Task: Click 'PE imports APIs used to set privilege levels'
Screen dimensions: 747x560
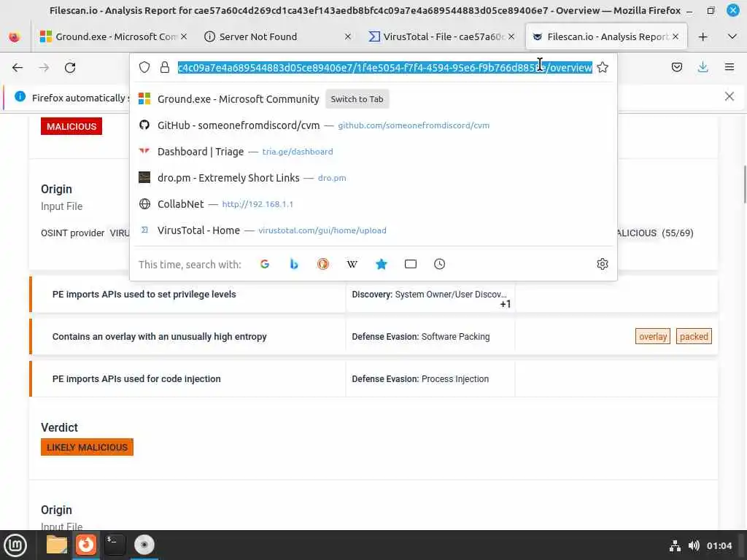Action: click(x=144, y=295)
